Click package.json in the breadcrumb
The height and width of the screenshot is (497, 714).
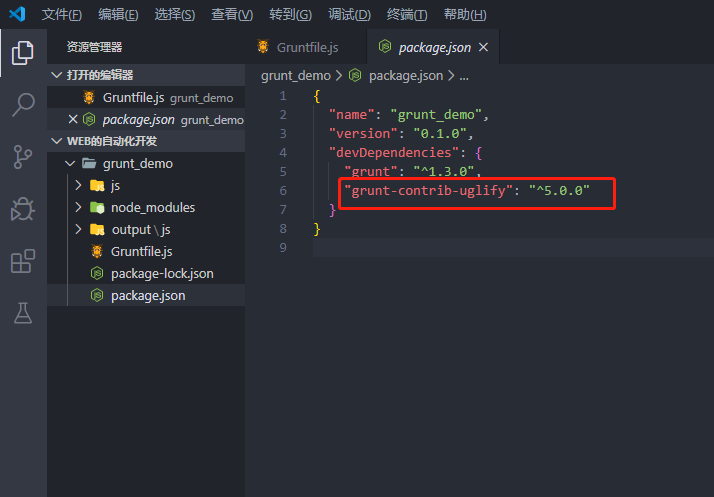coord(406,76)
